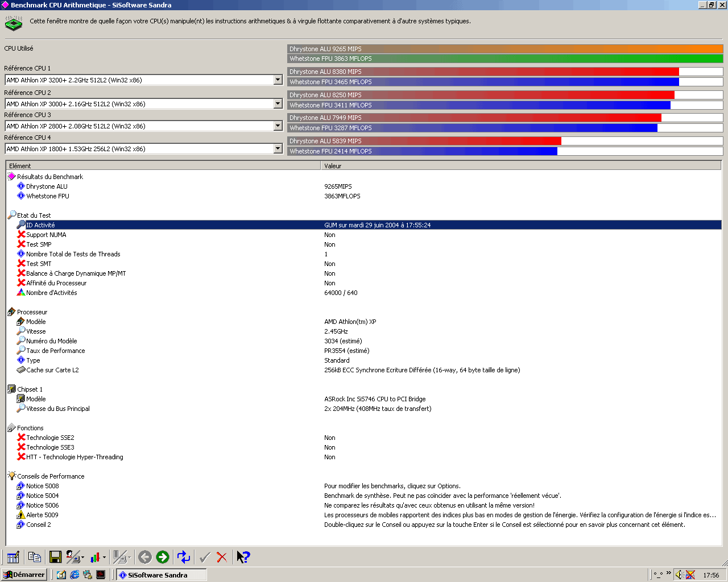
Task: Click the grey back arrow icon
Action: (x=145, y=557)
